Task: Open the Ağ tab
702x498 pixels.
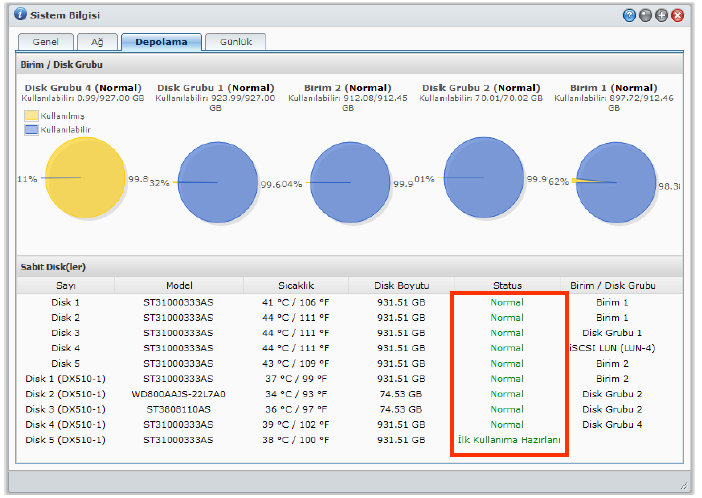Action: click(97, 42)
